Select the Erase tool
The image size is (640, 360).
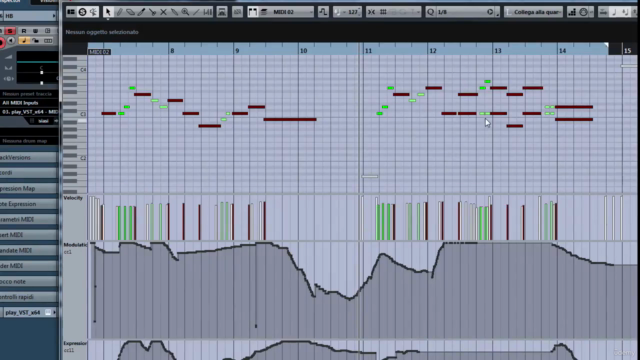click(x=130, y=12)
